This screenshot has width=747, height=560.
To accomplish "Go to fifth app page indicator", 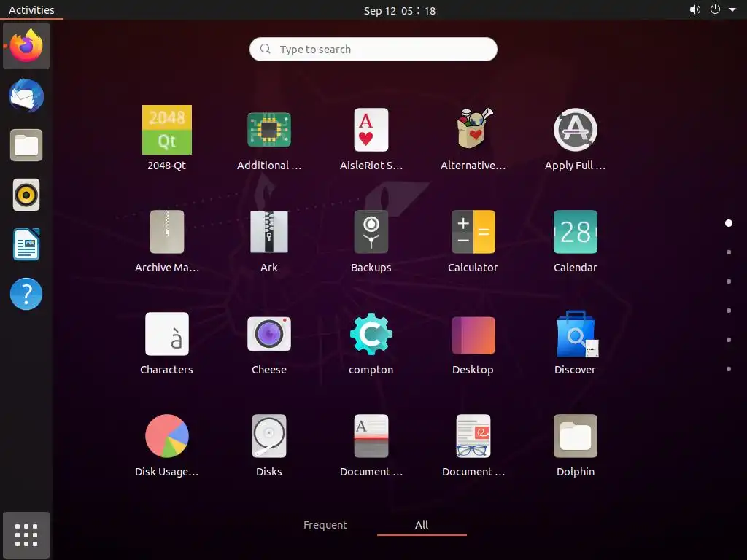I will click(x=729, y=340).
